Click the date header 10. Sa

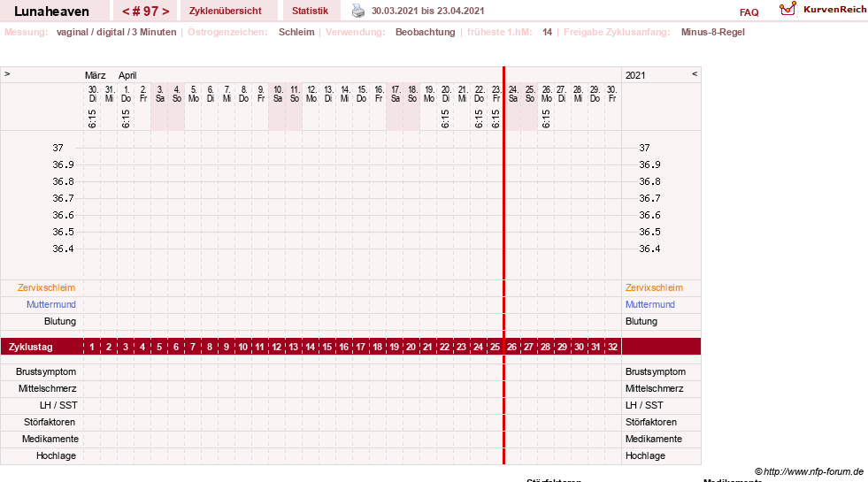[278, 94]
